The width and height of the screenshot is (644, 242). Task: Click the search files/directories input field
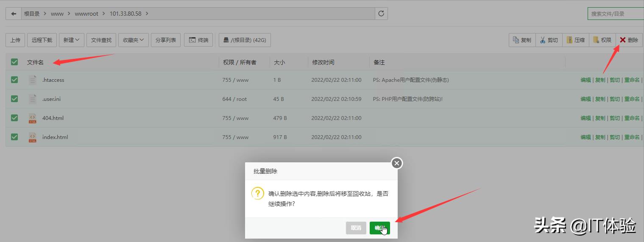[616, 14]
